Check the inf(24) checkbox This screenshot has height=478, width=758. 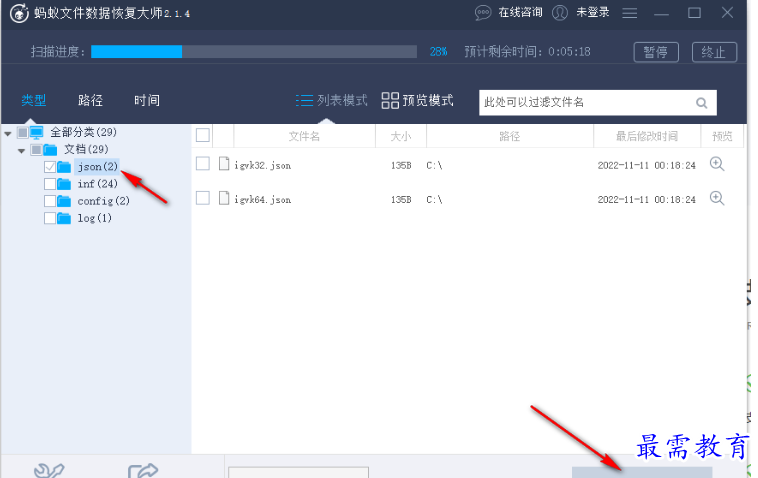(50, 184)
